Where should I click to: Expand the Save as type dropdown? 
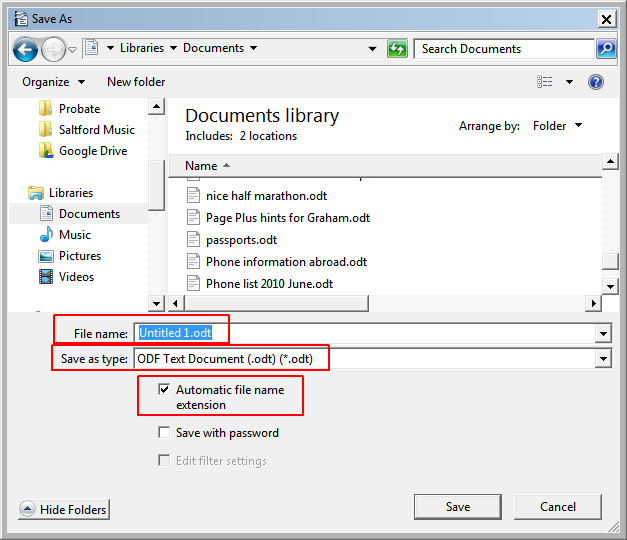(x=602, y=358)
